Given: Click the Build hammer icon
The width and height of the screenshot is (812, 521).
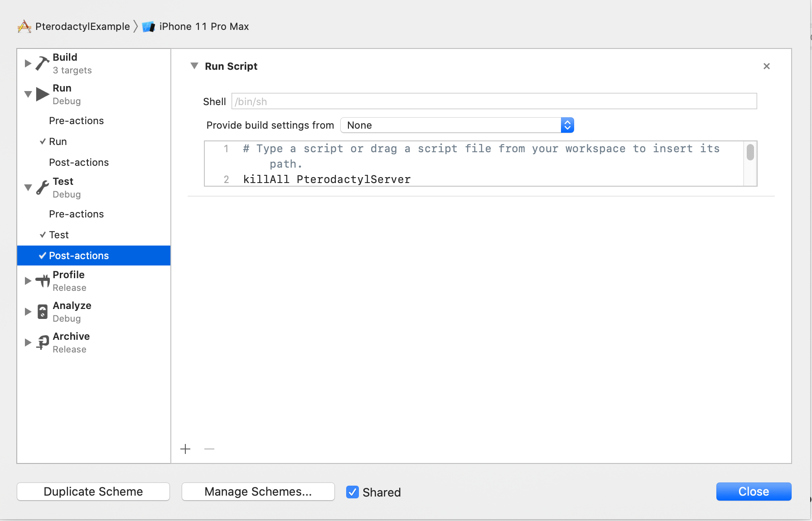Looking at the screenshot, I should (x=43, y=63).
